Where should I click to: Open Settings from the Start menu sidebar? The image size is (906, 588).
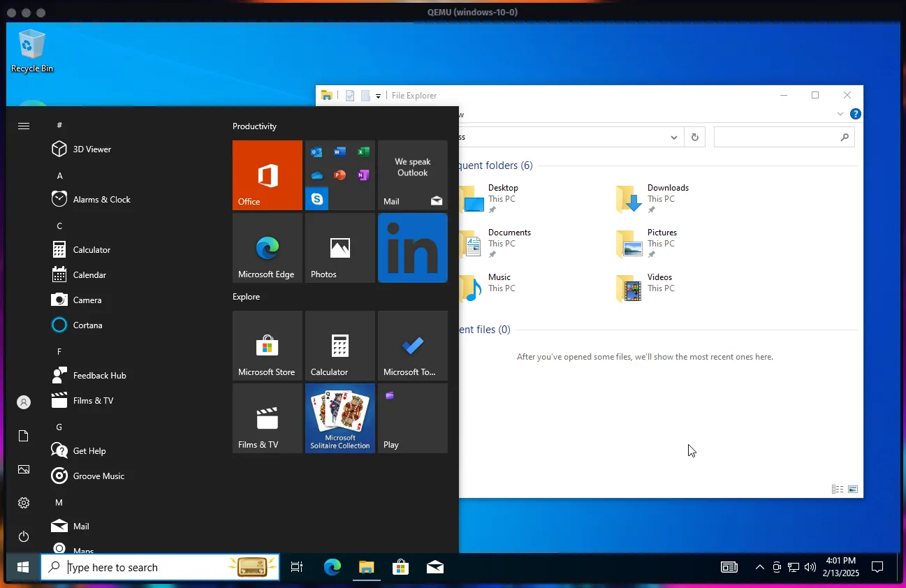pos(23,502)
